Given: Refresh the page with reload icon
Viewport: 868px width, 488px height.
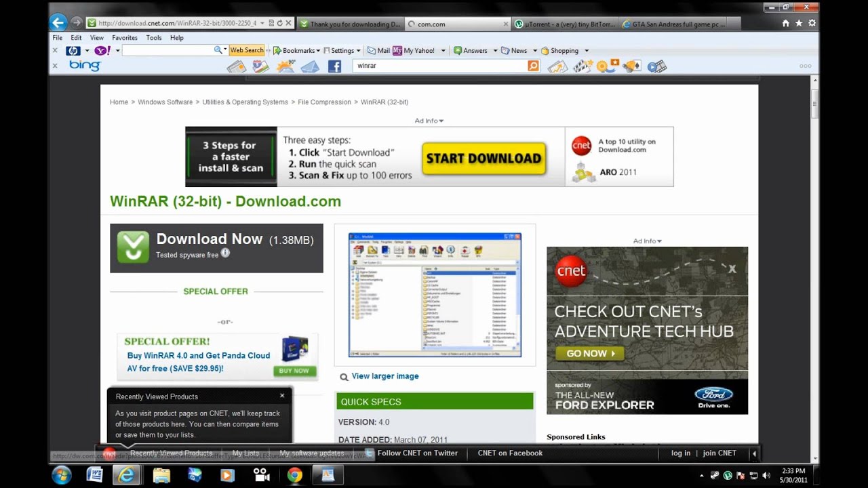Looking at the screenshot, I should tap(279, 23).
